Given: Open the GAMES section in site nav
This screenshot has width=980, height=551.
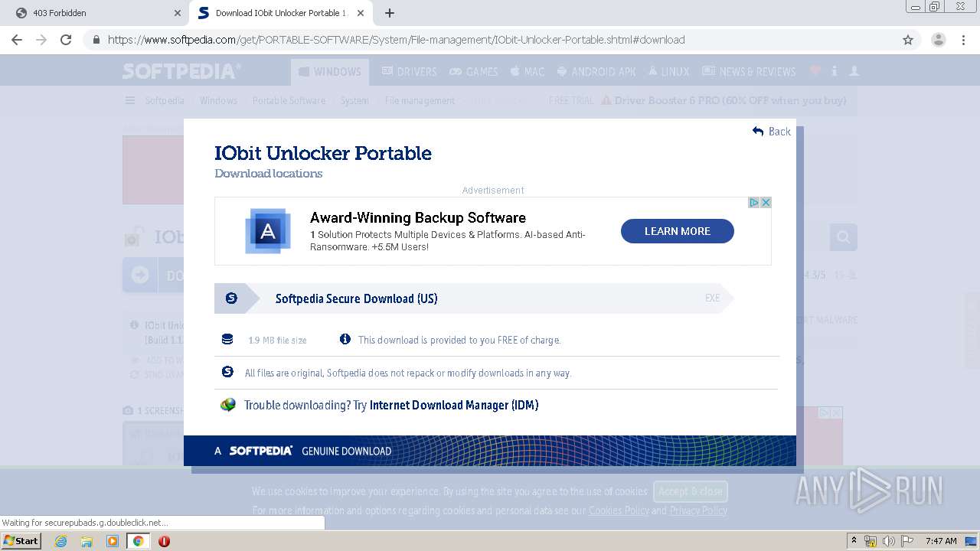Looking at the screenshot, I should click(473, 72).
